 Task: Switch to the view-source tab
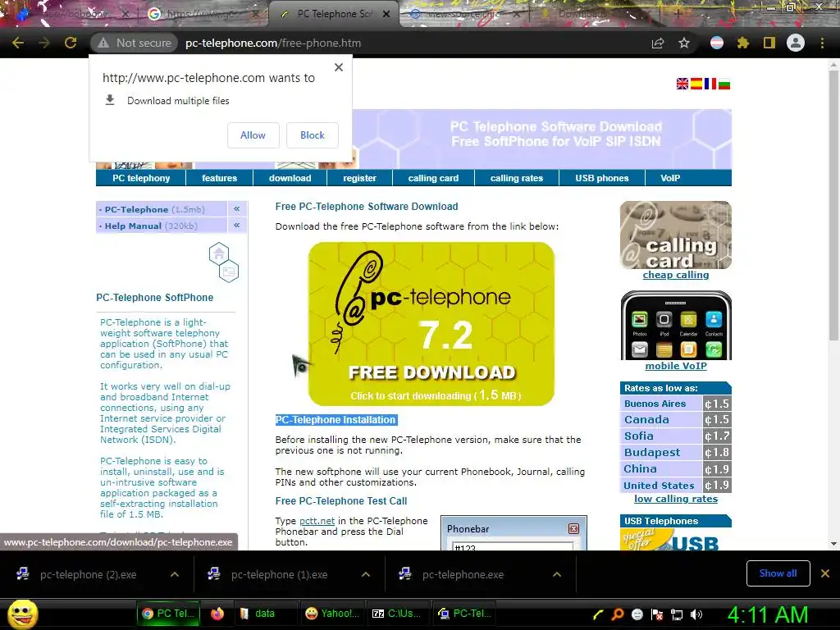pos(464,14)
